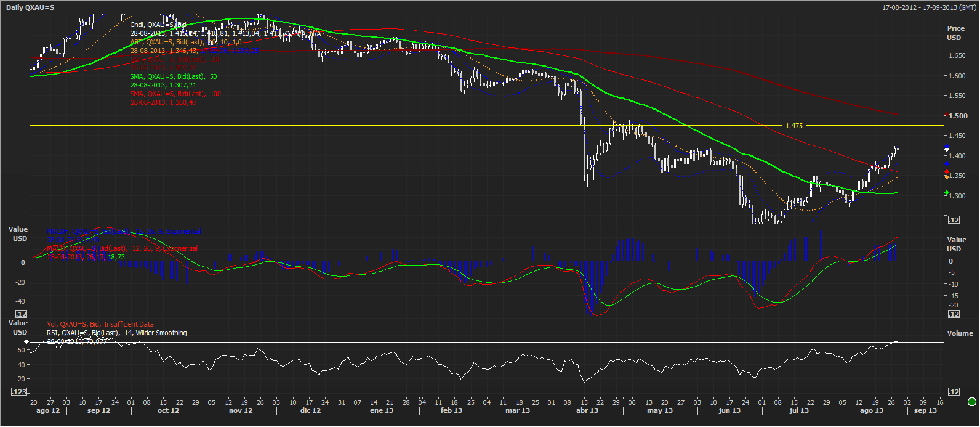Select the Cndl, QXAU=S, Bid legend entry
Viewport: 980px width, 427px height.
point(158,25)
